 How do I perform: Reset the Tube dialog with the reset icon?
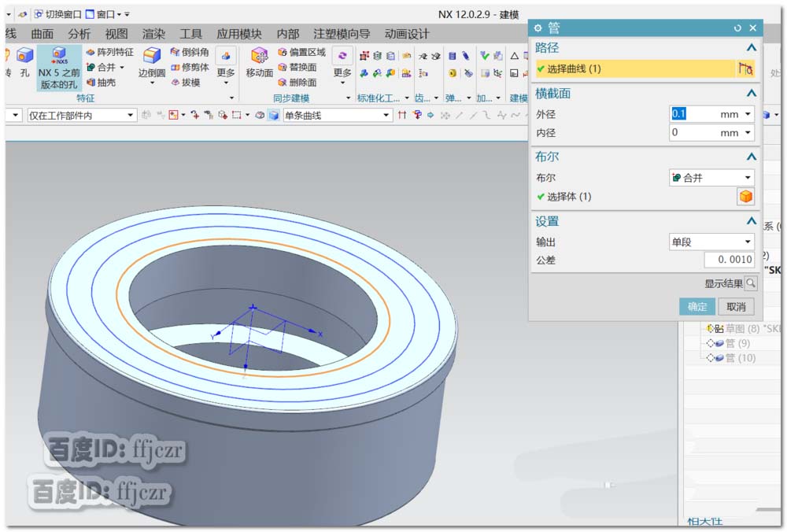point(737,28)
